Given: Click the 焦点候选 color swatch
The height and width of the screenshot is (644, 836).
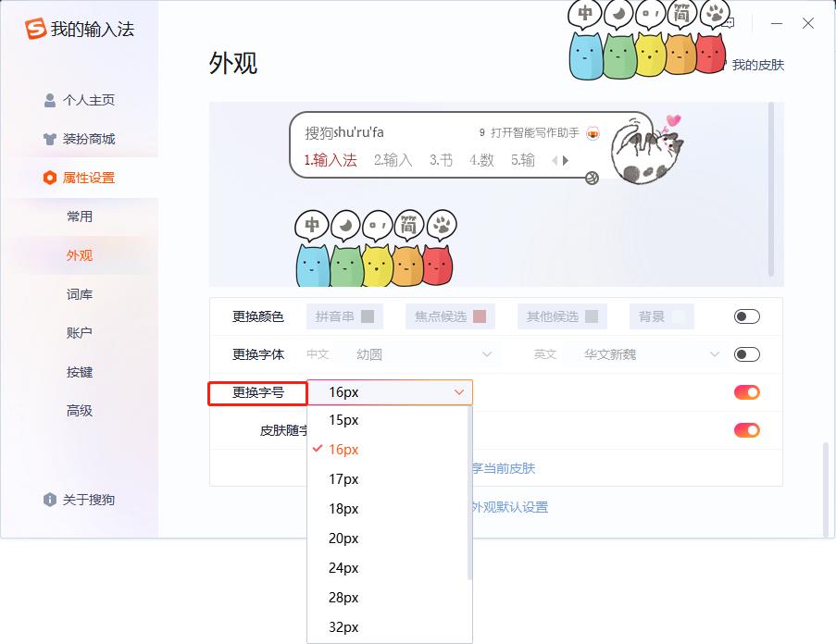Looking at the screenshot, I should point(480,316).
